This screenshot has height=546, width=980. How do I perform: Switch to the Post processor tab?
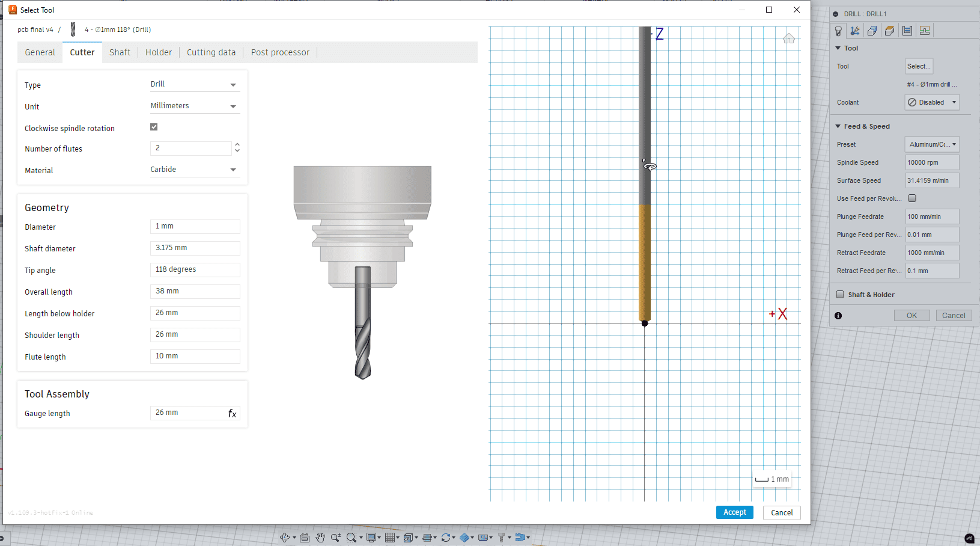(x=280, y=52)
